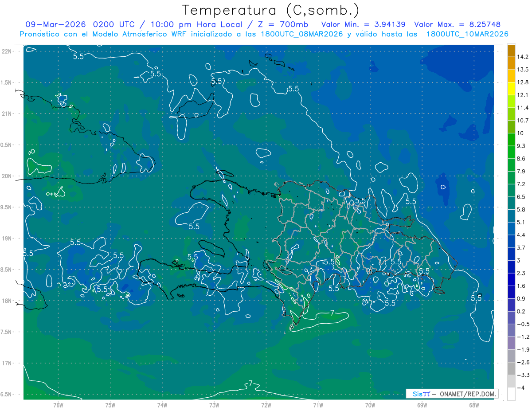Click the "69W" longitude axis label
This screenshot has width=532, height=411.
[422, 405]
